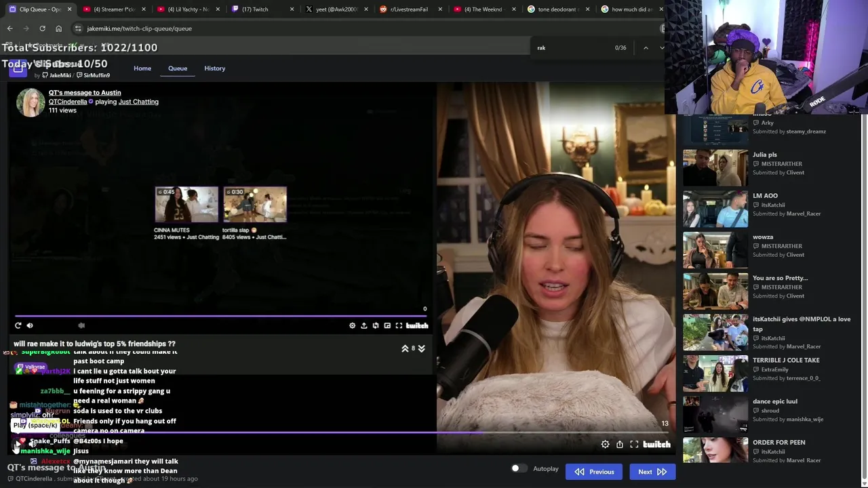Enter fullscreen on the right video

[x=634, y=445]
